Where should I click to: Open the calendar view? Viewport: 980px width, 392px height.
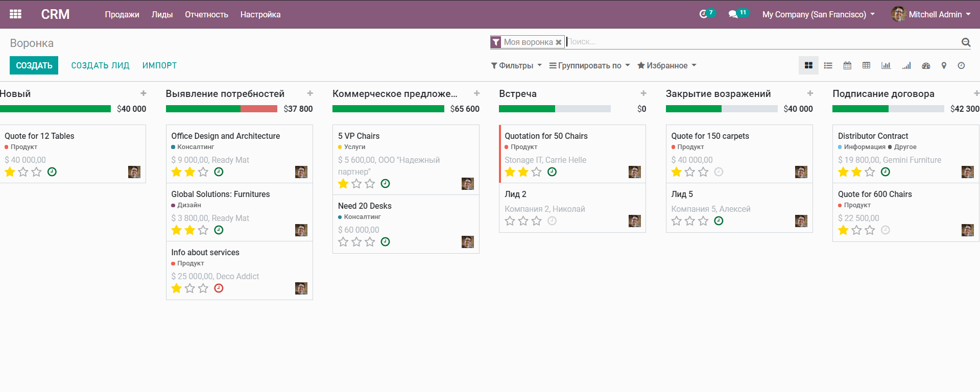coord(847,65)
